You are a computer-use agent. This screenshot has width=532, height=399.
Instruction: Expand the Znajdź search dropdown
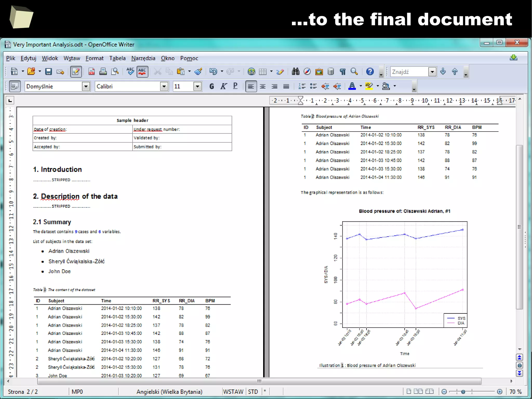coord(432,72)
